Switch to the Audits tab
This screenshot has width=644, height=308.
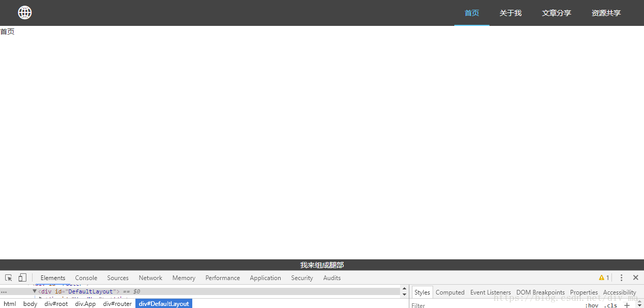pos(332,278)
